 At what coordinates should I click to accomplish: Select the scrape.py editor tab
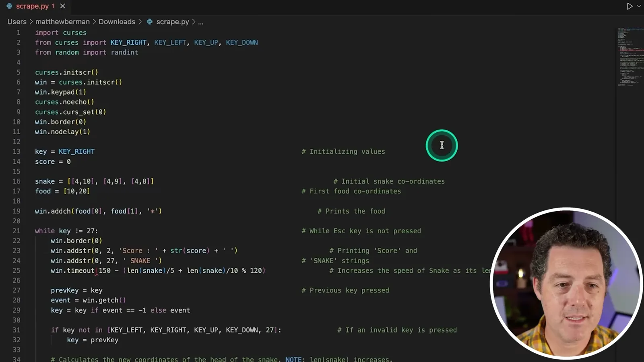35,6
